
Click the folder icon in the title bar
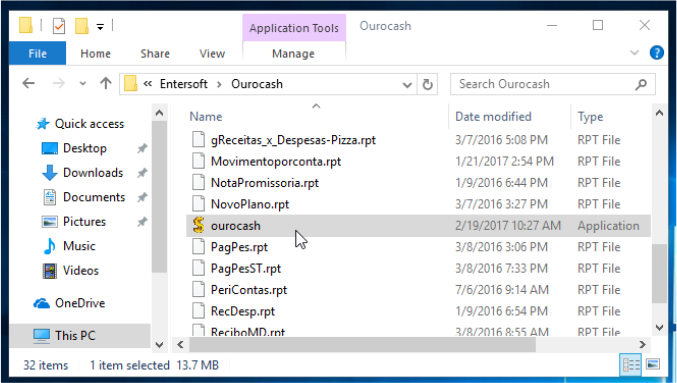tap(25, 25)
